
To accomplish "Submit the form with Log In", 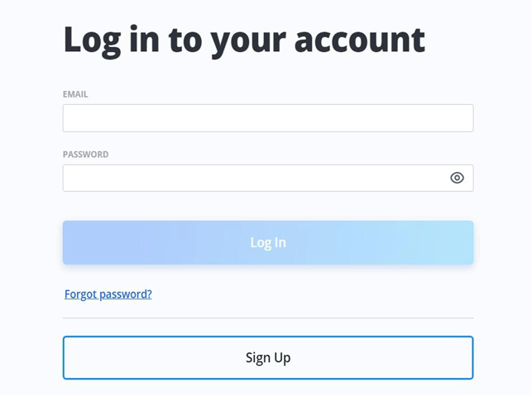I will click(267, 242).
